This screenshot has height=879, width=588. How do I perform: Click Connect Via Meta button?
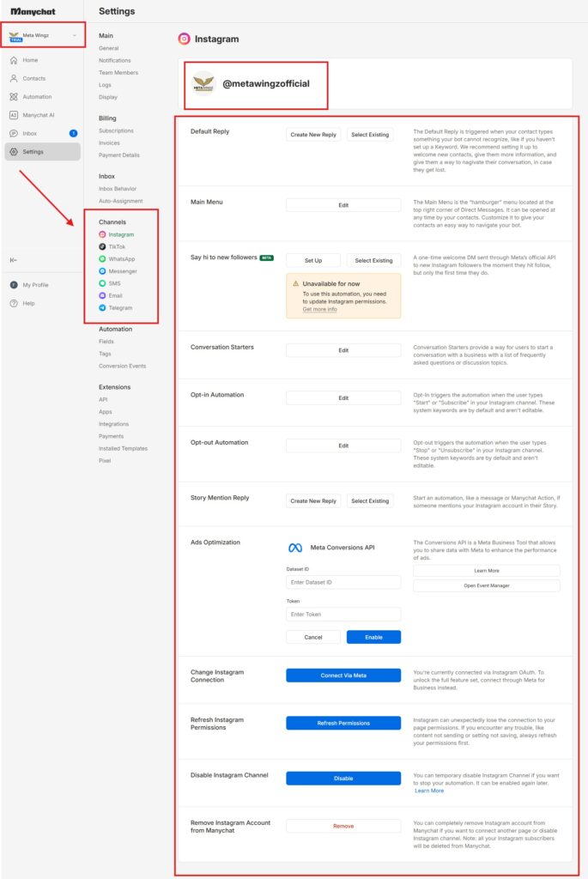tap(343, 676)
